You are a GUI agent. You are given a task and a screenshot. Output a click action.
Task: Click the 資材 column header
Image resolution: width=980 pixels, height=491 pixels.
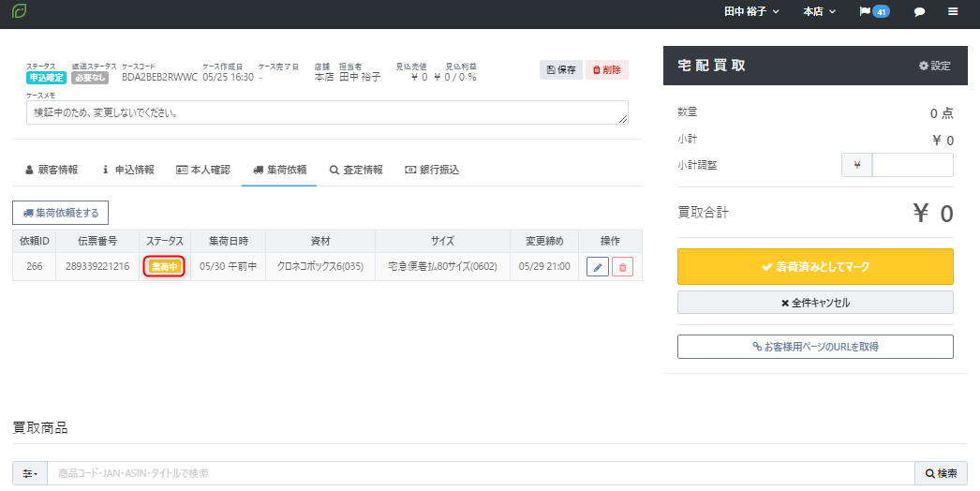coord(320,241)
